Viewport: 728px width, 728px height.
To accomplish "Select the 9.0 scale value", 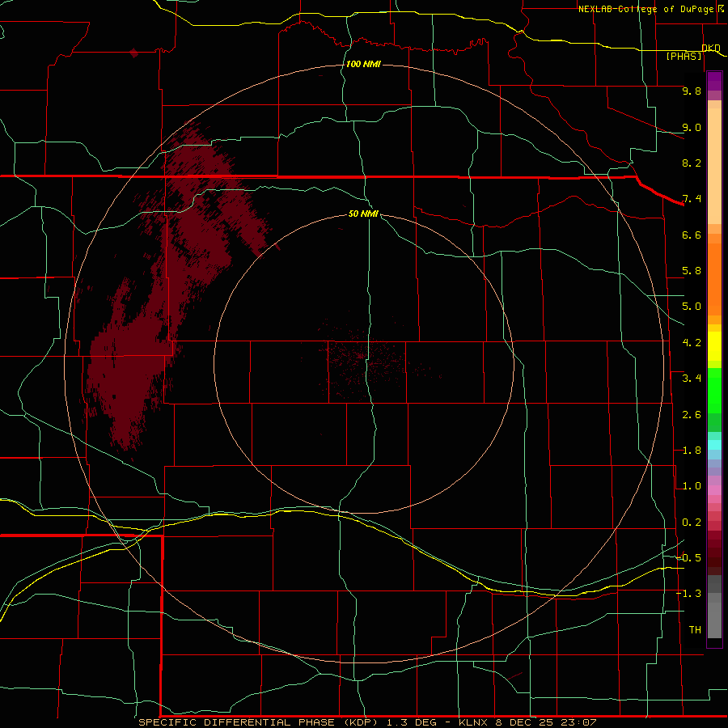I will 692,127.
